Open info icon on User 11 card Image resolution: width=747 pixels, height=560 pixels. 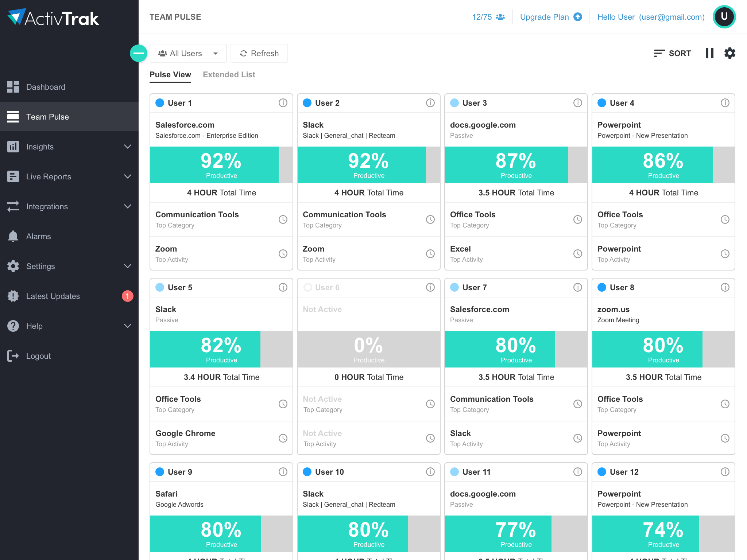click(x=578, y=472)
